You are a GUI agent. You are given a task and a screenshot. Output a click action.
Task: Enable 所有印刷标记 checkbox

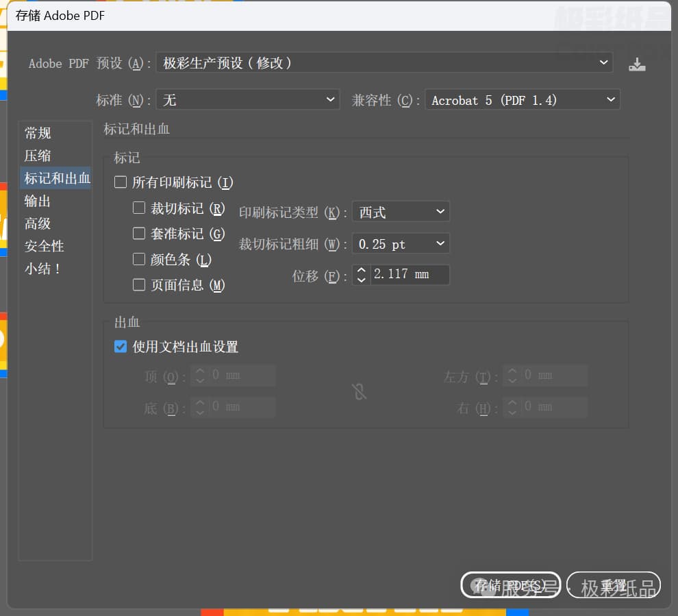[x=121, y=182]
